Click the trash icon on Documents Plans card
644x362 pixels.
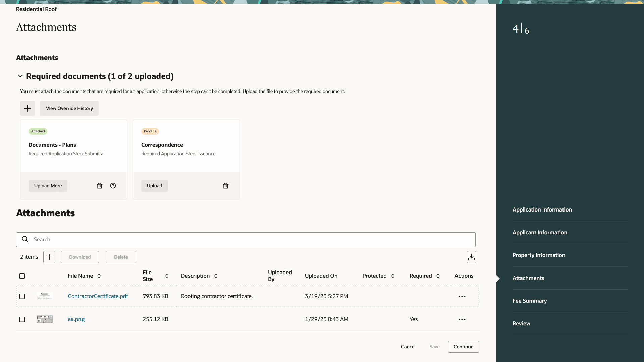[100, 185]
